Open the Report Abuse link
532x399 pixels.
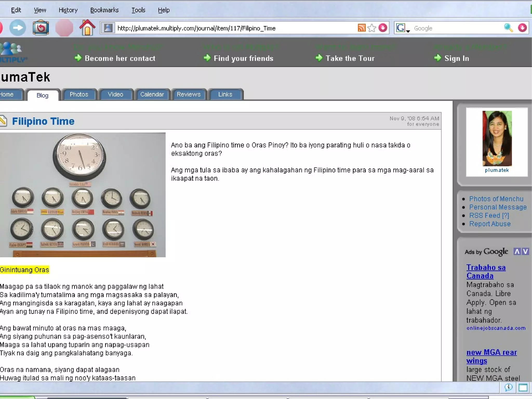(490, 224)
